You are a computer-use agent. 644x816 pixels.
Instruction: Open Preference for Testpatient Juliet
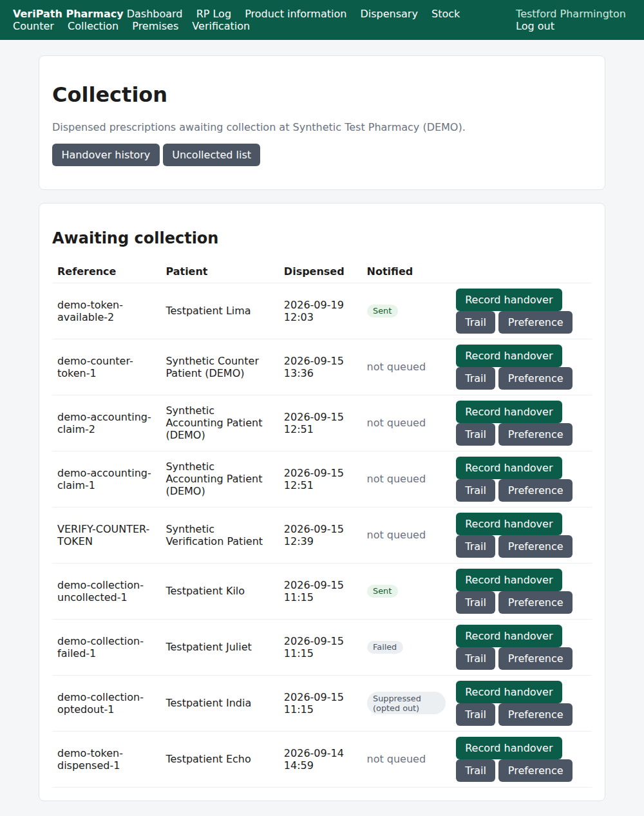[x=535, y=658]
